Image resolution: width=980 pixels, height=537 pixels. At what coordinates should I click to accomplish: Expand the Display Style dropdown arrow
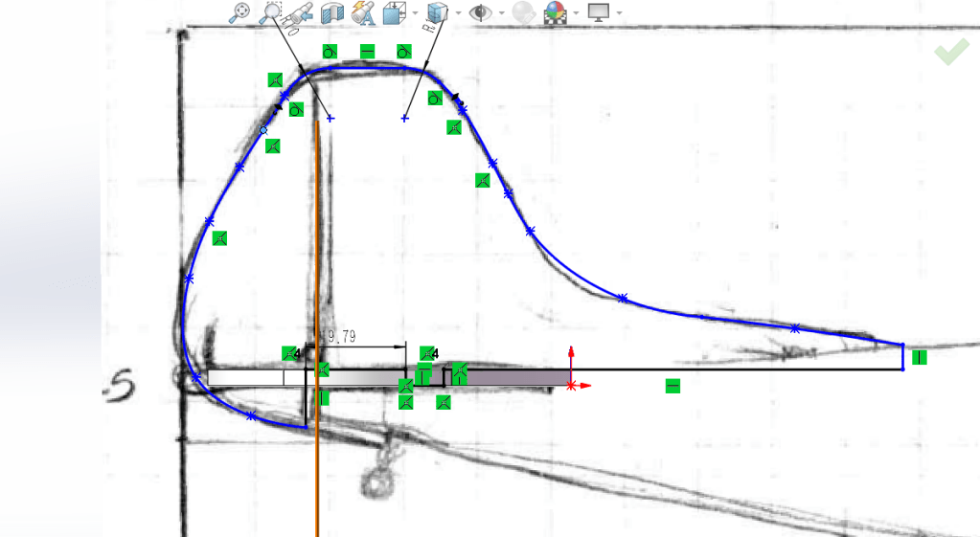click(x=458, y=13)
